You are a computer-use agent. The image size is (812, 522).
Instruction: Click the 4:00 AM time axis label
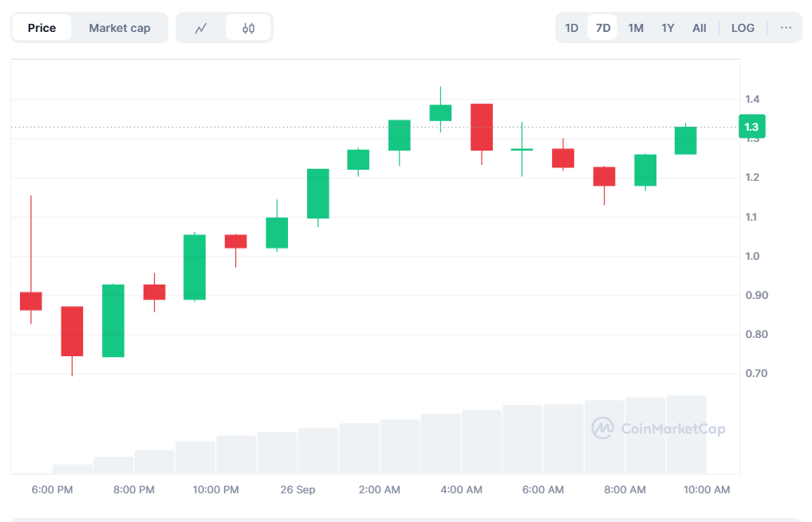(462, 489)
